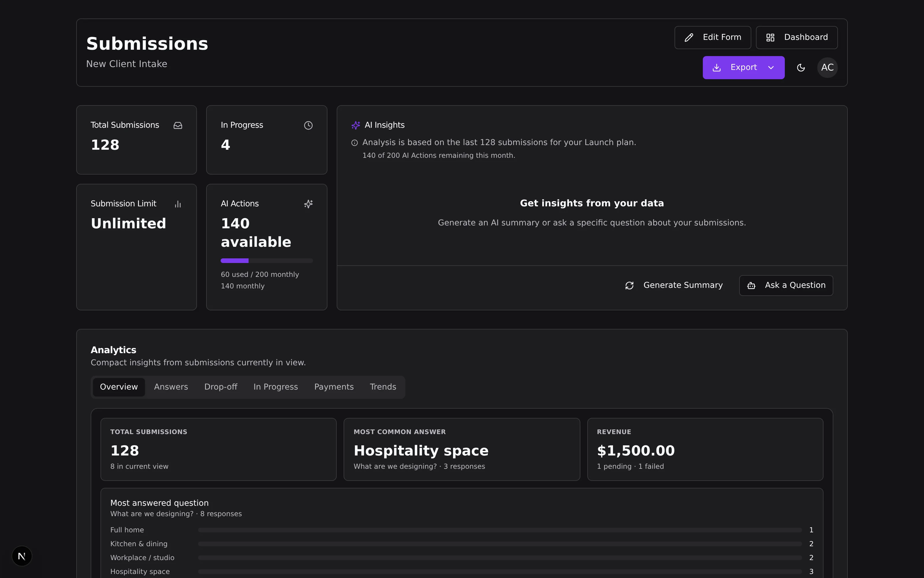Open the In Progress analytics tab
The image size is (924, 578).
click(x=276, y=387)
